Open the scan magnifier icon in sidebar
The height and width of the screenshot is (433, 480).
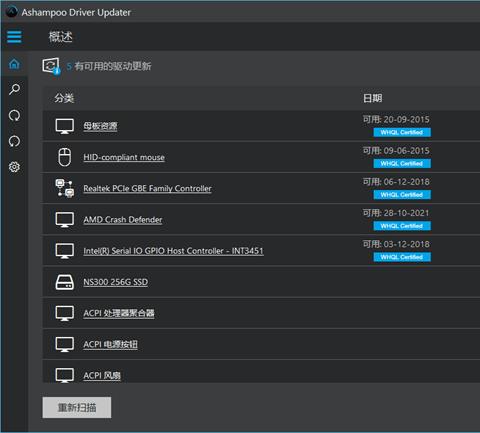(14, 89)
